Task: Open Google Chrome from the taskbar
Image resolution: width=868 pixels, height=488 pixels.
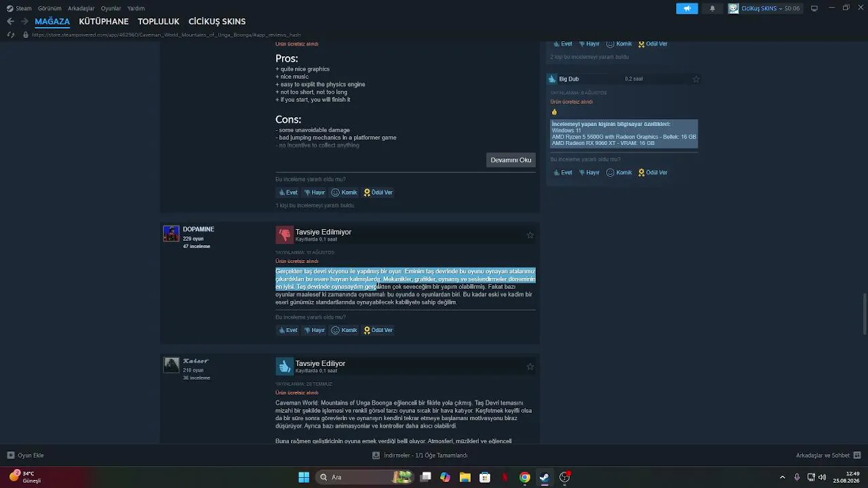Action: coord(525,477)
